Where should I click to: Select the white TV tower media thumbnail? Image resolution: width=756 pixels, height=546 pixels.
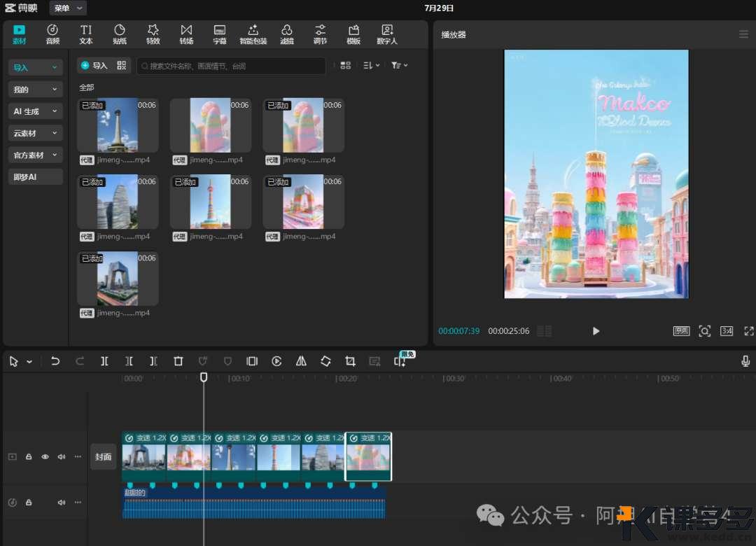[x=118, y=125]
